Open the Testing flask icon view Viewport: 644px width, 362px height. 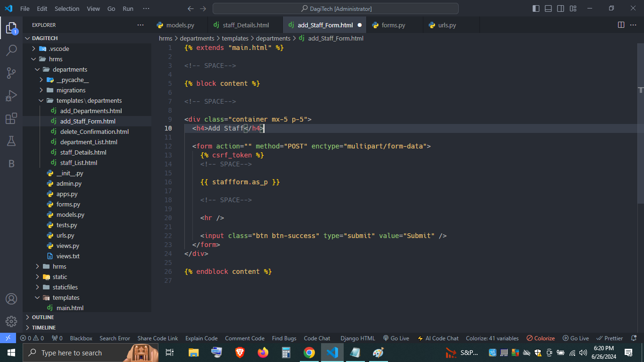point(11,141)
